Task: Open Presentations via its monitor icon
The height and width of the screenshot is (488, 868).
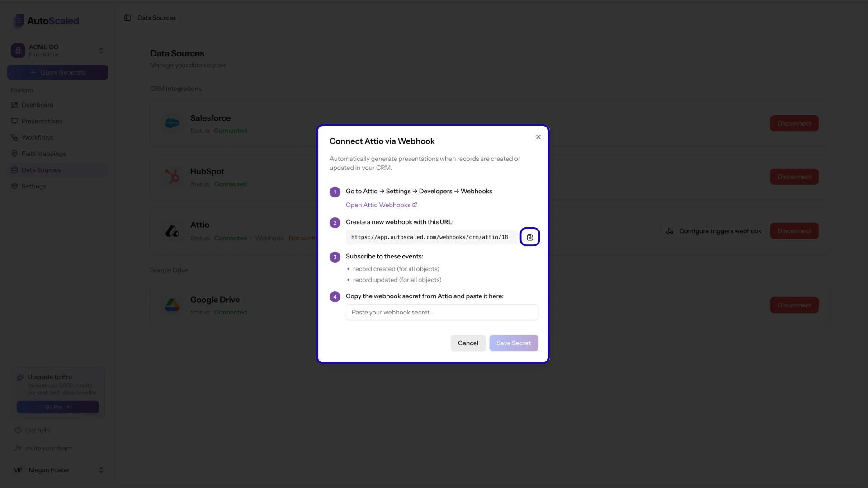Action: tap(15, 121)
